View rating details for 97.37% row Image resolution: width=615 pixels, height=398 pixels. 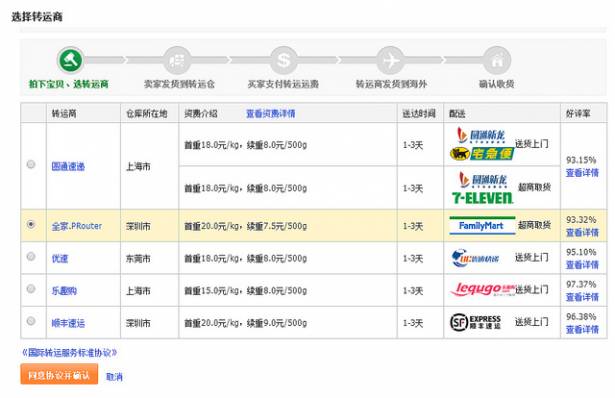[x=582, y=297]
